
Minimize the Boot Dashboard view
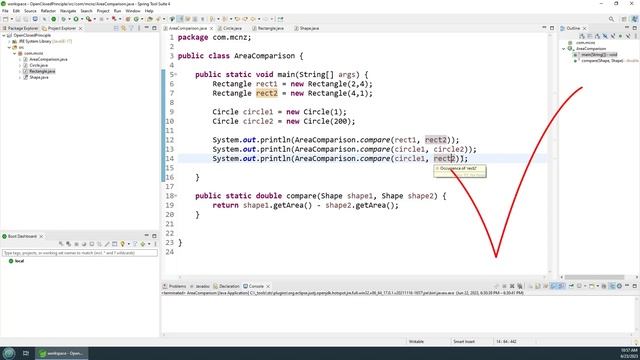(x=147, y=236)
